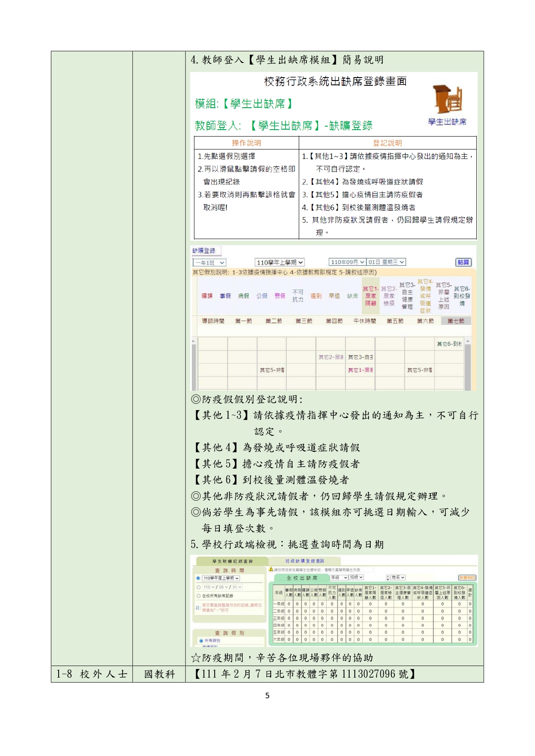This screenshot has height=756, width=535.
Task: Choose the 曠課 leave type
Action: coord(207,296)
